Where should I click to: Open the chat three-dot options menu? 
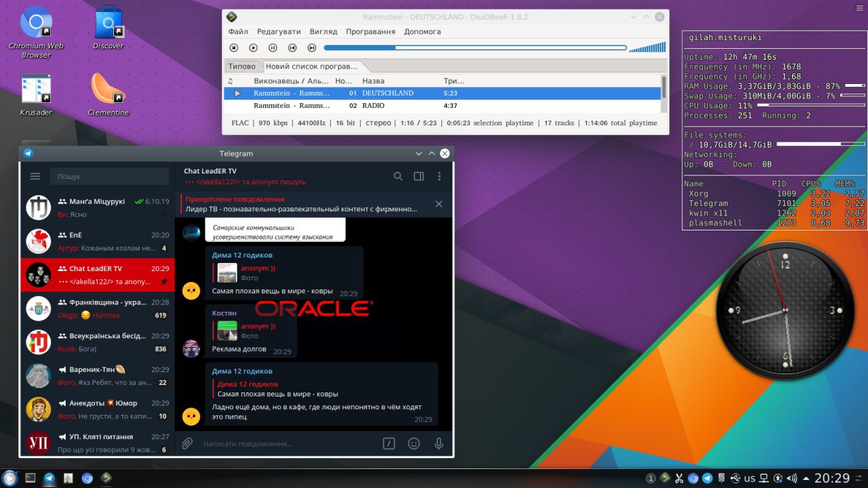[x=439, y=176]
